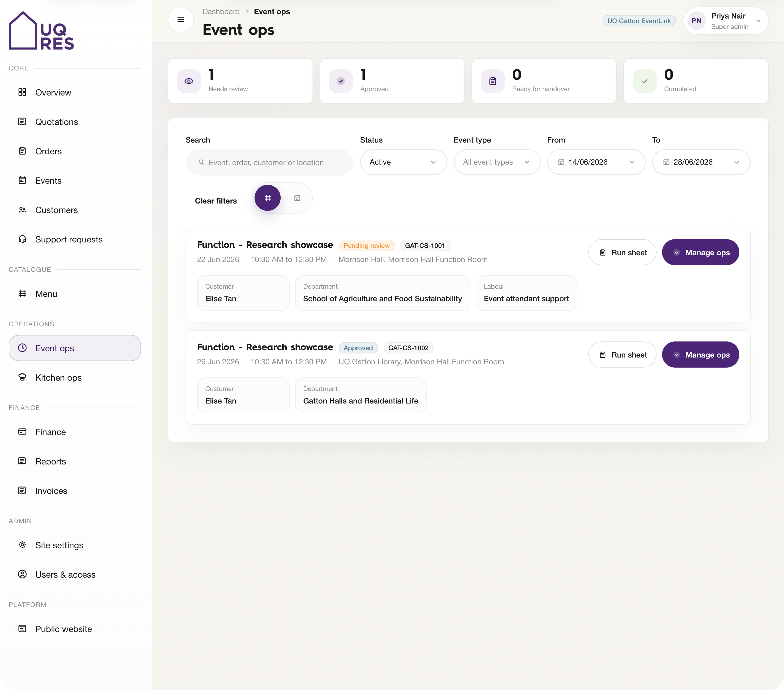Image resolution: width=784 pixels, height=690 pixels.
Task: Click the UQ RES logo
Action: pos(41,31)
